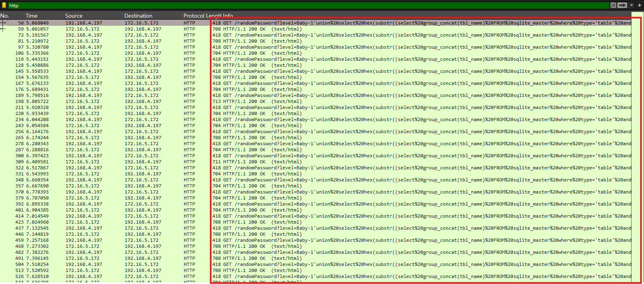Select packet 198 with length 713
The width and height of the screenshot is (644, 284).
pyautogui.click(x=316, y=101)
